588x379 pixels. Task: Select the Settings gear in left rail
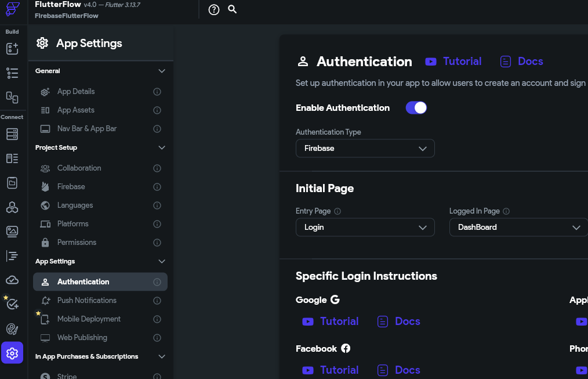click(x=12, y=353)
